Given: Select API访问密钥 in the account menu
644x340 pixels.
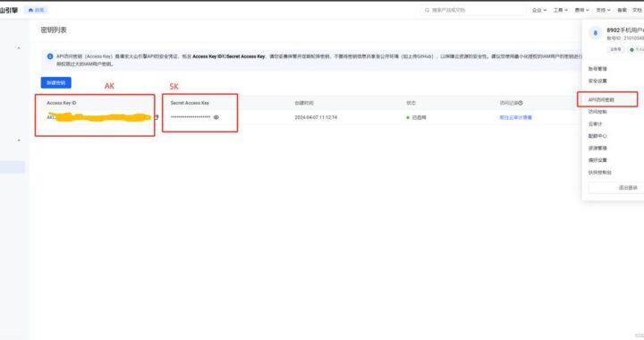Looking at the screenshot, I should (x=601, y=100).
